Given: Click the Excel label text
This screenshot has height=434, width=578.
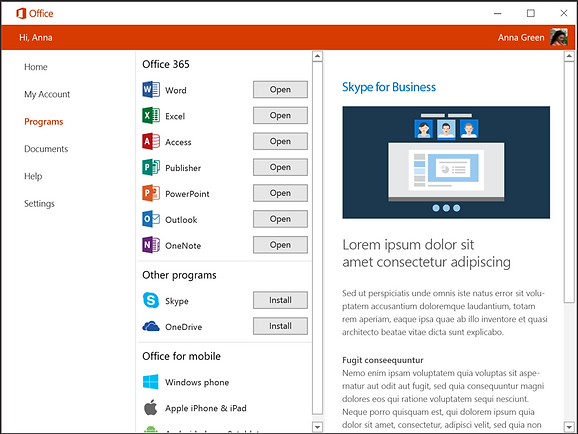Looking at the screenshot, I should (175, 116).
